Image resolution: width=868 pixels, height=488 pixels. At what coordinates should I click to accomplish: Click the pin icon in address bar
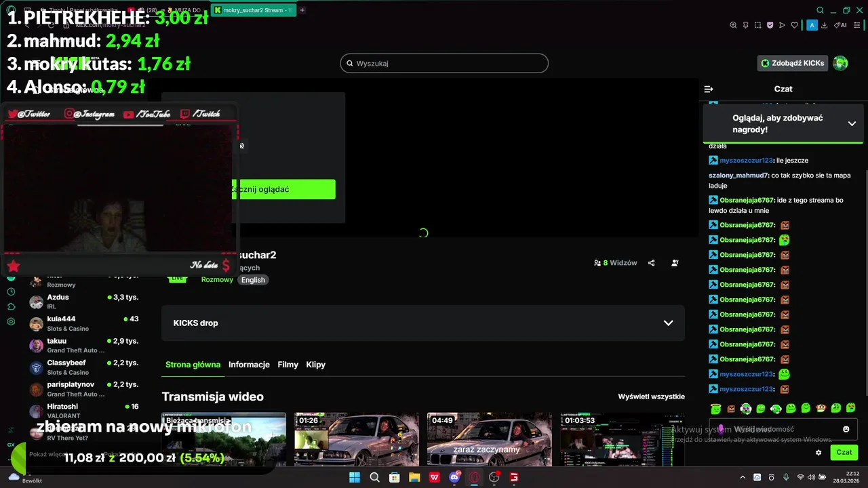coord(745,25)
